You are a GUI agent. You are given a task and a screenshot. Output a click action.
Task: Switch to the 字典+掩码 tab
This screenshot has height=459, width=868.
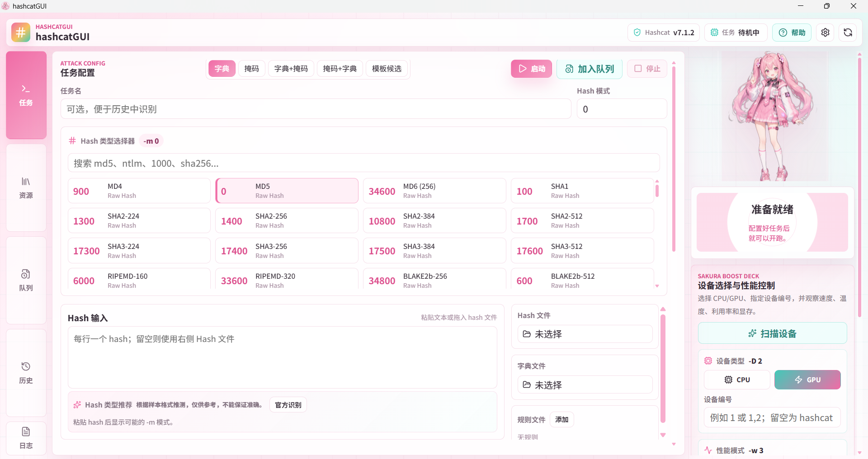pyautogui.click(x=291, y=69)
